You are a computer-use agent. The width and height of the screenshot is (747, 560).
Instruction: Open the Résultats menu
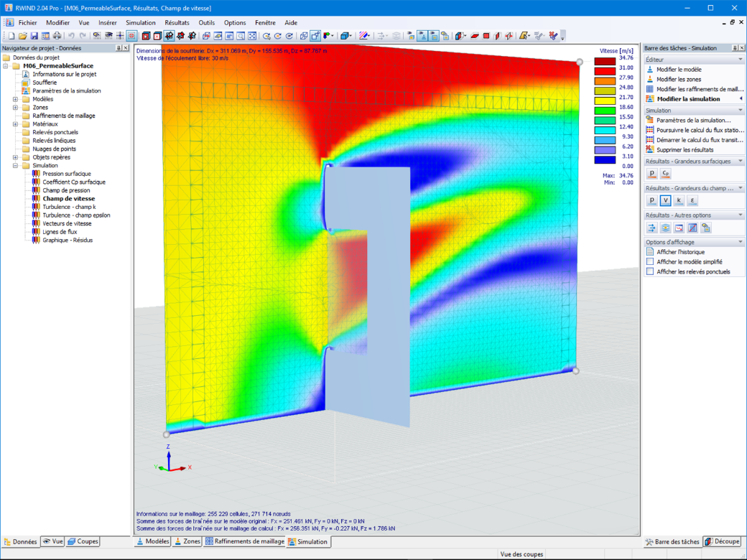tap(177, 22)
